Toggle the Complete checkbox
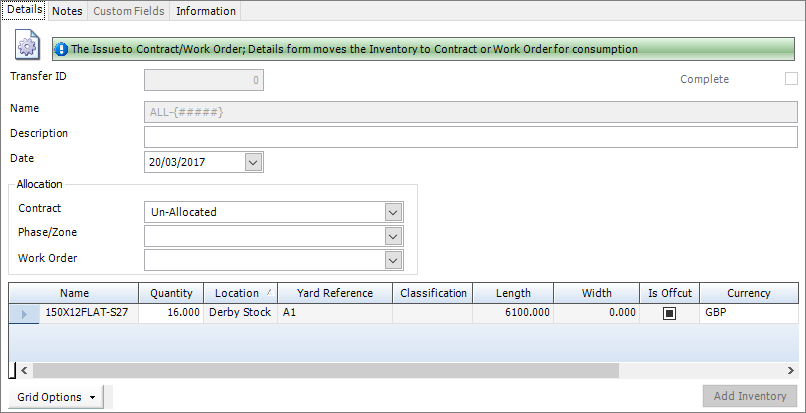 coord(791,79)
